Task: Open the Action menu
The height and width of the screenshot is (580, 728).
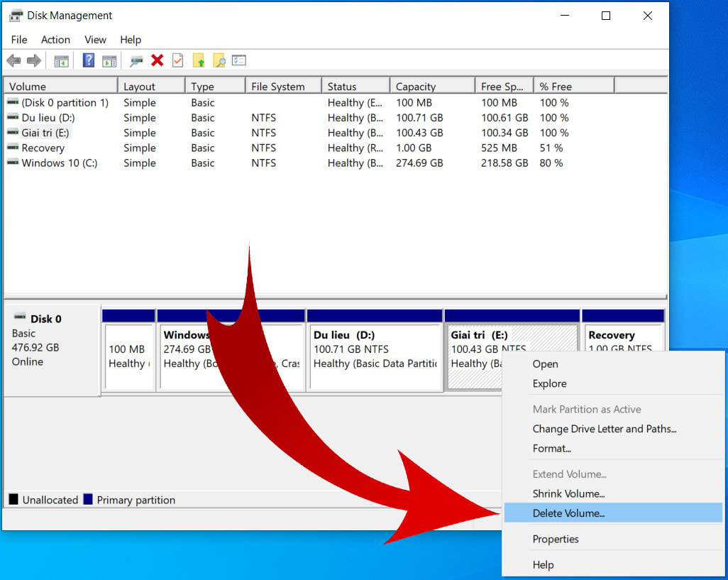Action: [55, 40]
